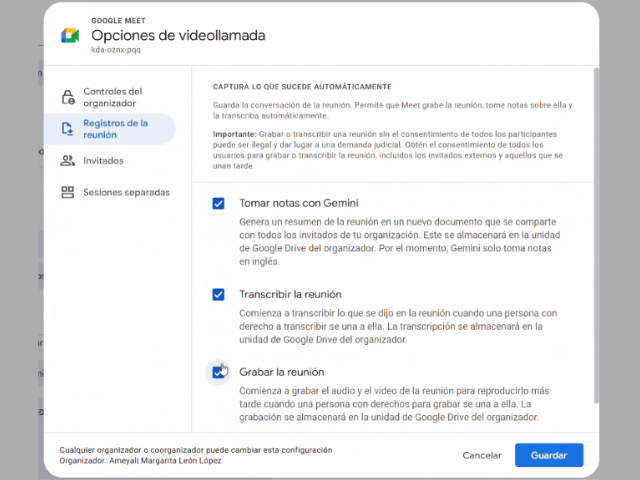Viewport: 640px width, 480px height.
Task: Save settings with the Guardar button
Action: [549, 455]
